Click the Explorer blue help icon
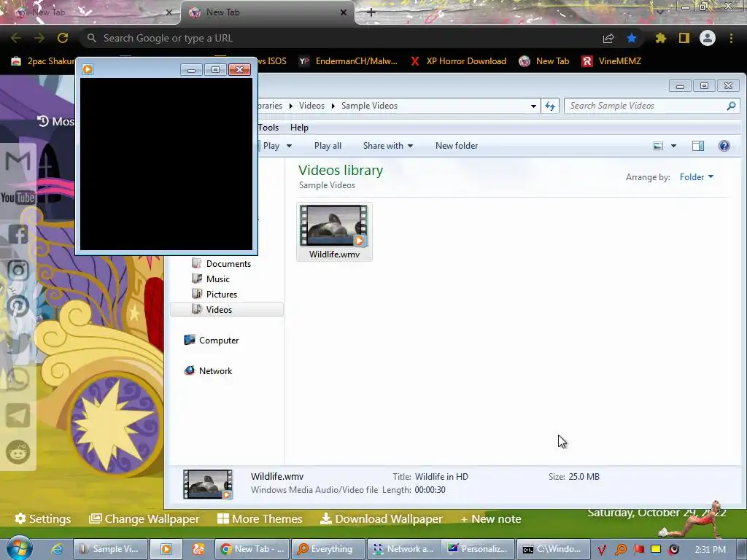This screenshot has width=747, height=560. 724,146
